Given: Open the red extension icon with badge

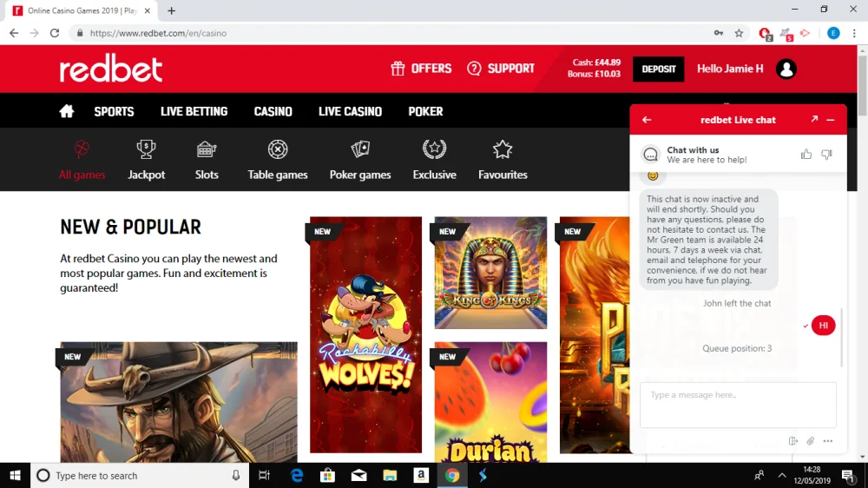Looking at the screenshot, I should [765, 34].
